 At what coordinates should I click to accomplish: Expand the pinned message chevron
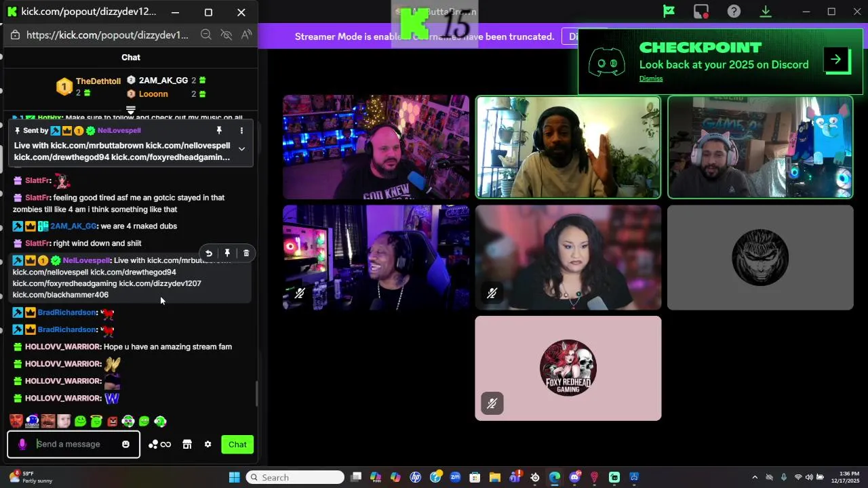coord(241,149)
